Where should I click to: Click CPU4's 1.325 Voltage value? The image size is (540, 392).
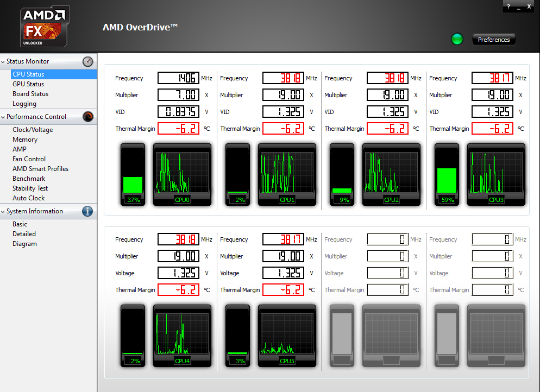(x=178, y=273)
